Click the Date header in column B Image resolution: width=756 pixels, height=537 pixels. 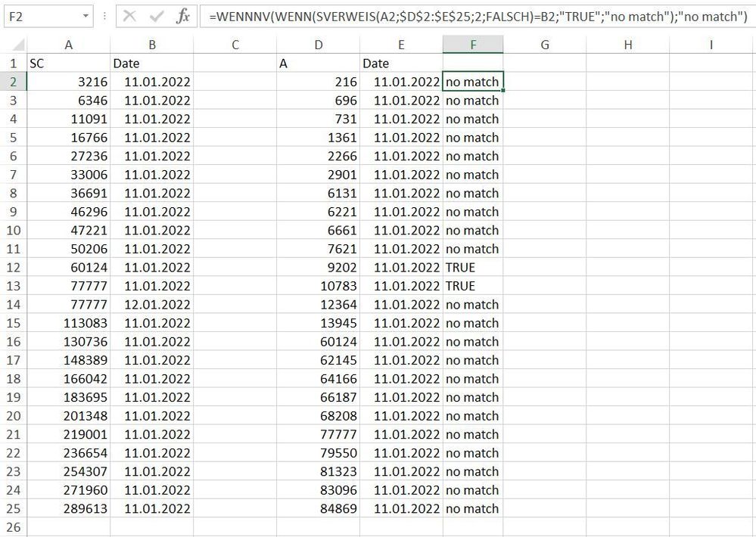[x=152, y=63]
